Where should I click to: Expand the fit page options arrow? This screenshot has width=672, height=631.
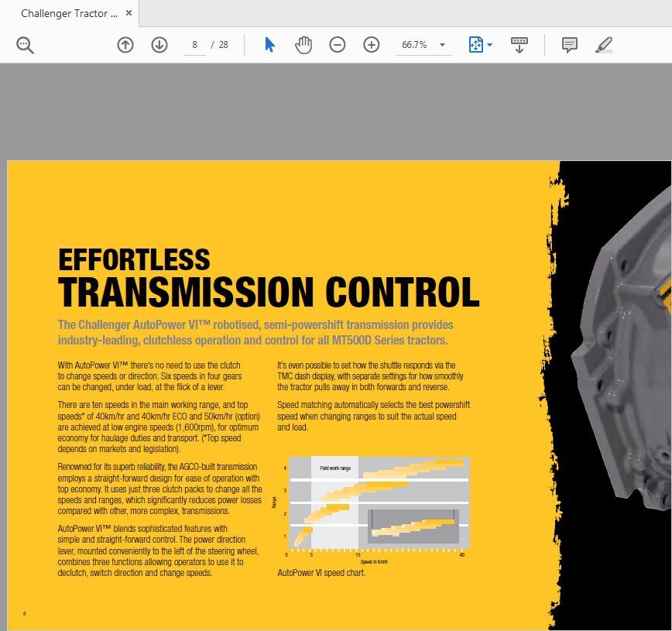point(490,45)
